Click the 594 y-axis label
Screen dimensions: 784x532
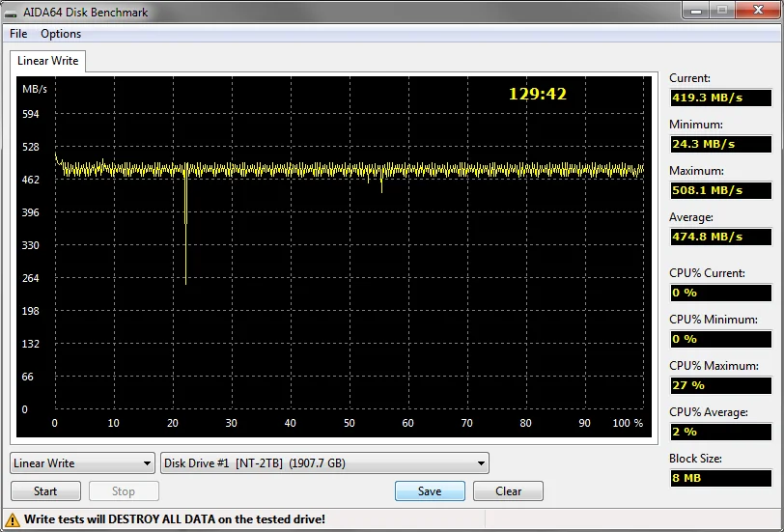click(x=31, y=114)
